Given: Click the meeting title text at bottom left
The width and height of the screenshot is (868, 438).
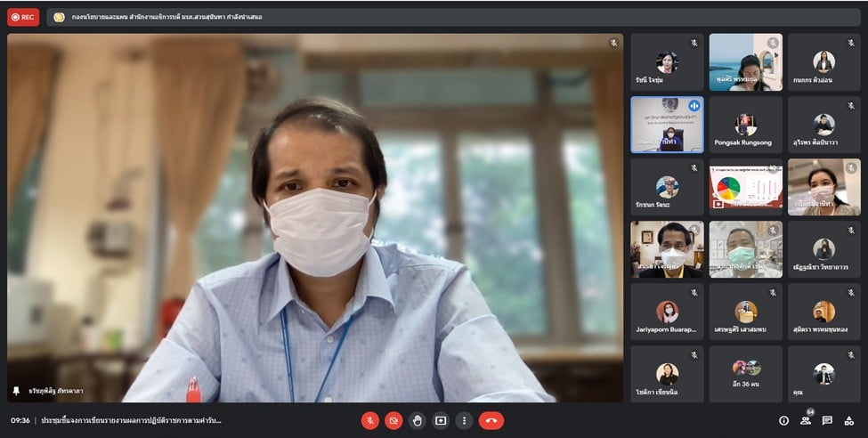Looking at the screenshot, I should 131,420.
